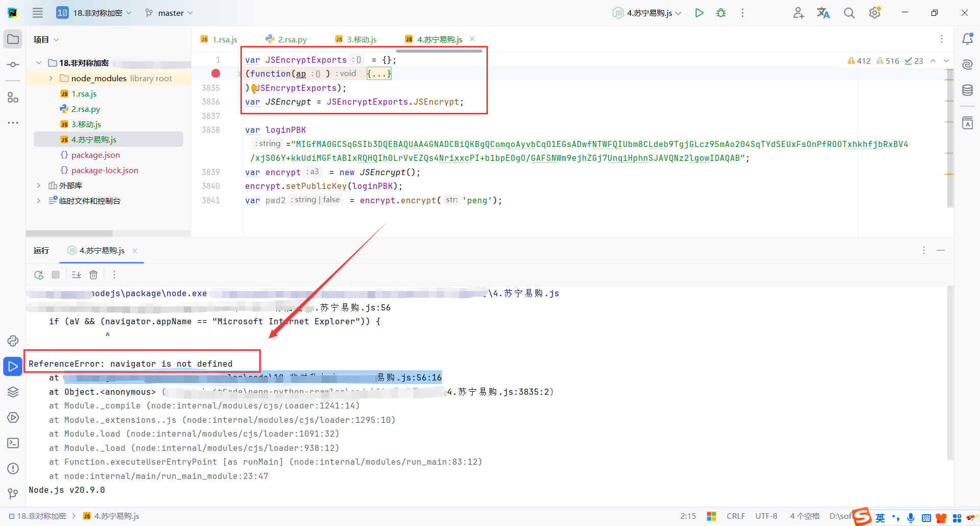Click the 2:15 cursor position indicator
The image size is (980, 526).
point(688,516)
